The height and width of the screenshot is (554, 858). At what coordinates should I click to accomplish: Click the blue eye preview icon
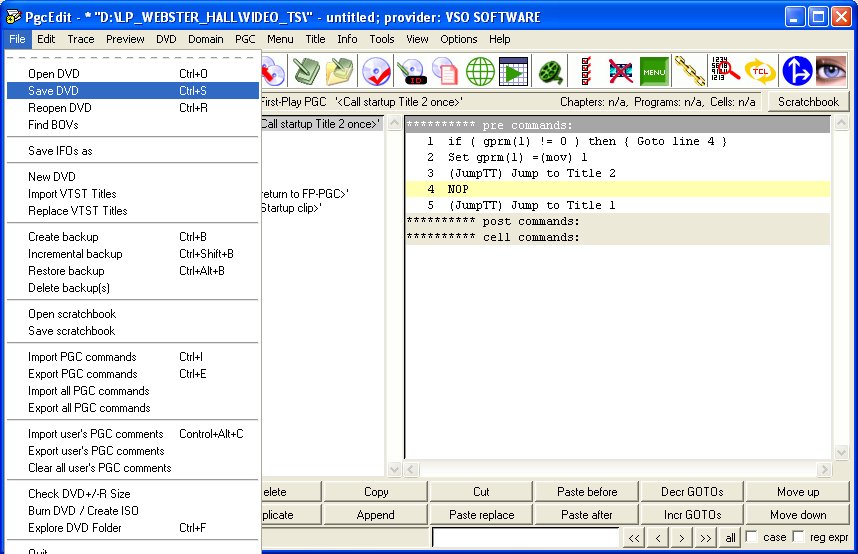click(831, 72)
